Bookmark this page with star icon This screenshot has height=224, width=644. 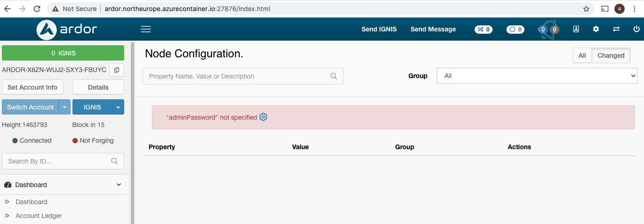tap(586, 9)
